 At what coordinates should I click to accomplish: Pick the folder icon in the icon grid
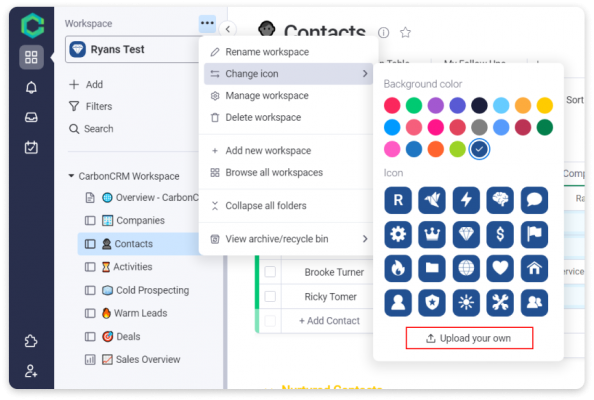pyautogui.click(x=432, y=269)
